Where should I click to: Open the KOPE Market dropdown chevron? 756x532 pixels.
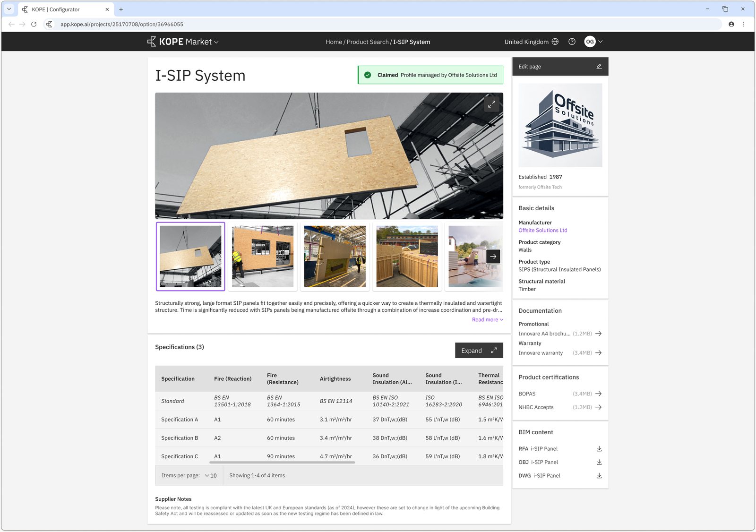216,42
